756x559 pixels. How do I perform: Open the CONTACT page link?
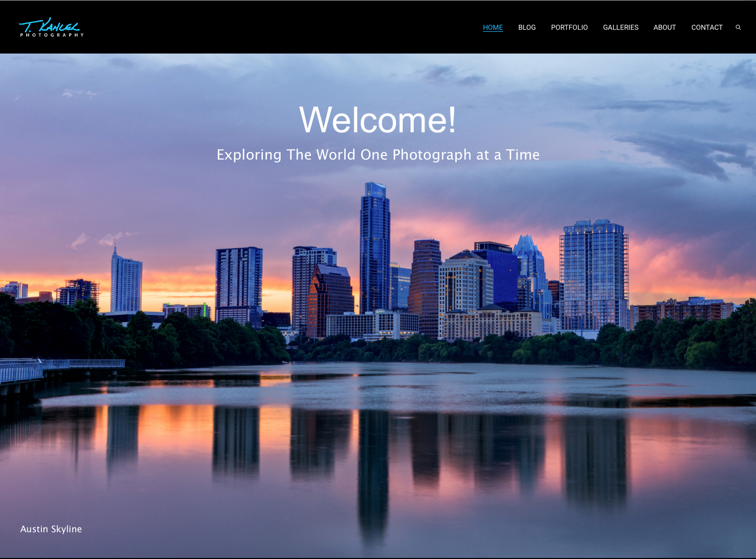coord(707,27)
